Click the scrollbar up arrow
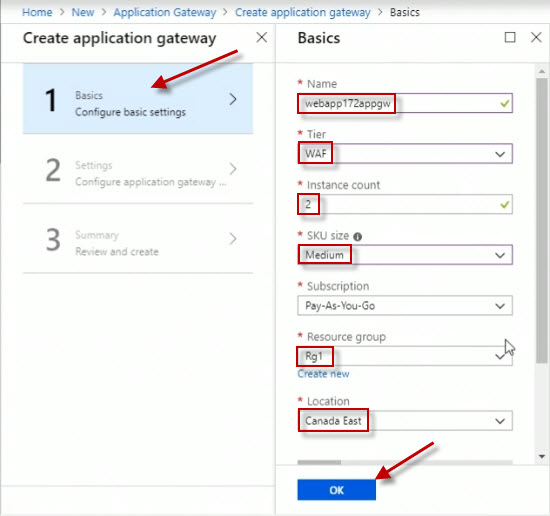This screenshot has height=516, width=550. point(542,71)
